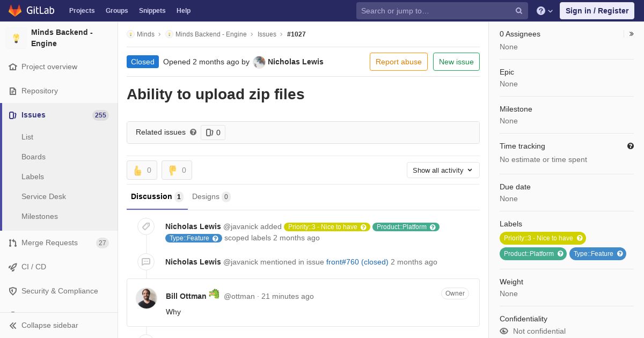Click the Merge Requests count 27
This screenshot has width=644, height=338.
click(103, 243)
